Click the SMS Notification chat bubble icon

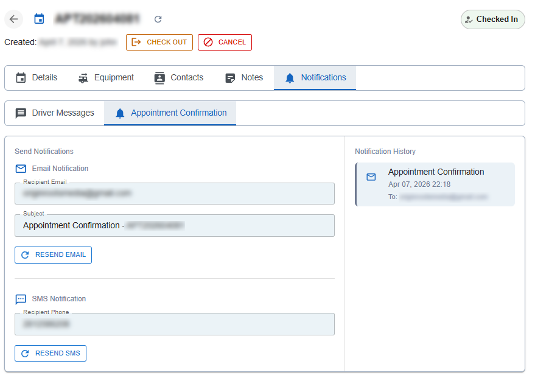(20, 299)
